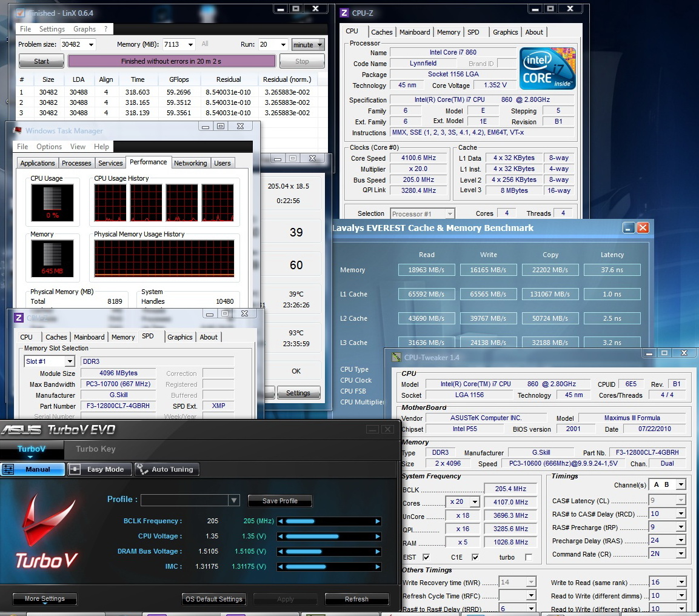The image size is (699, 616).
Task: Open the Processor #1 Selection dropdown in CPU-Z
Action: coord(450,214)
